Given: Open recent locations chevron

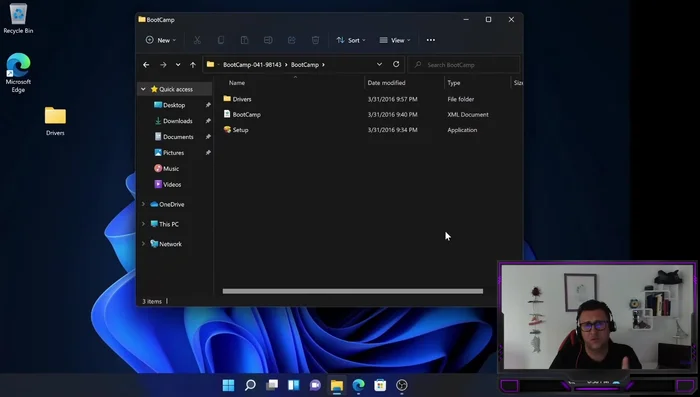Looking at the screenshot, I should [x=178, y=65].
